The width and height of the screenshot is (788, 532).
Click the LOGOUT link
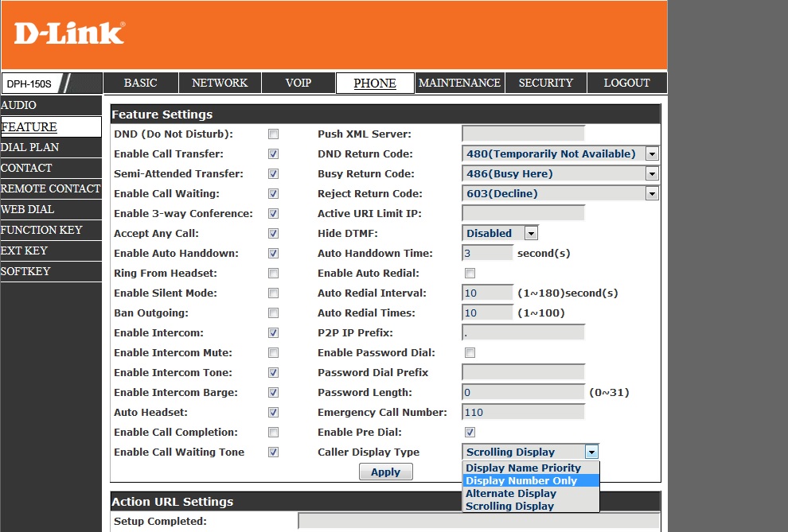(626, 83)
